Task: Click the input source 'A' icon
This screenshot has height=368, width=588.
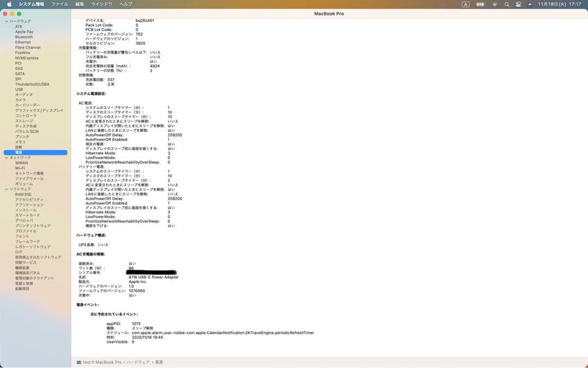Action: [x=465, y=4]
